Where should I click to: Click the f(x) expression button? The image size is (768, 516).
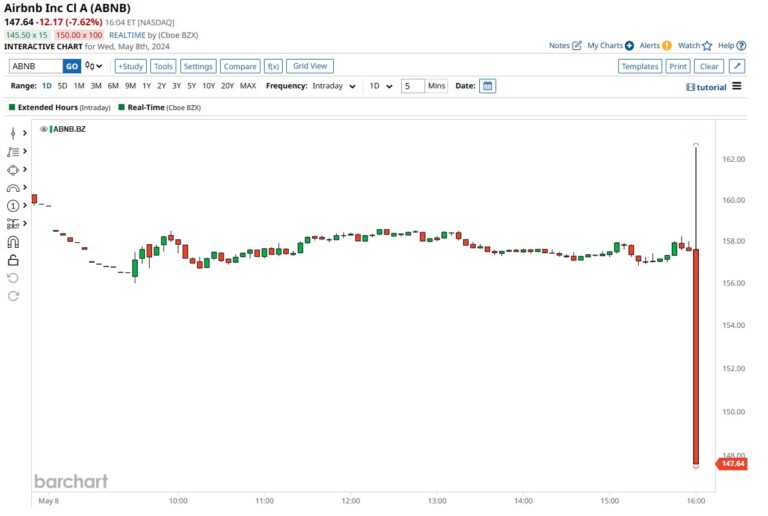pos(273,66)
